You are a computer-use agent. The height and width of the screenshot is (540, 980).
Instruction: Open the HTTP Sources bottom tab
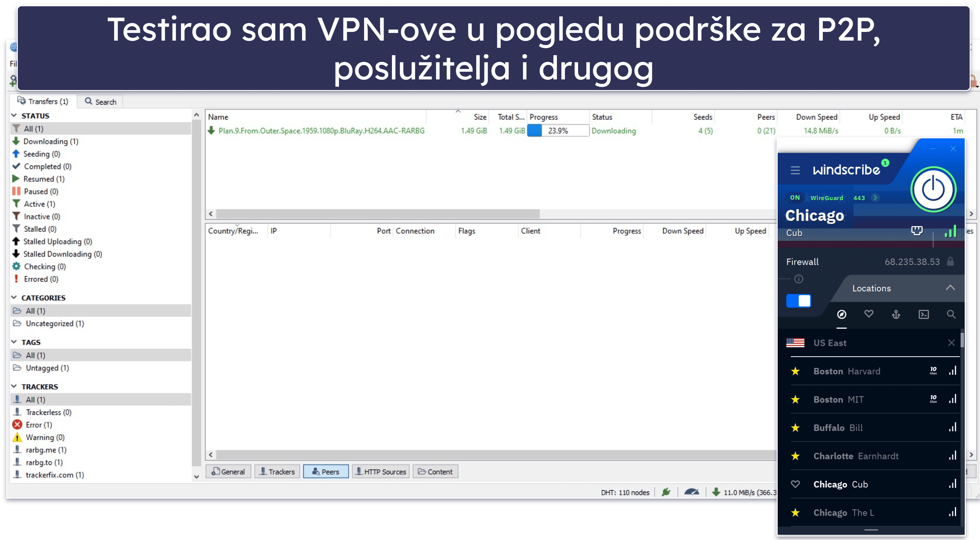[381, 472]
